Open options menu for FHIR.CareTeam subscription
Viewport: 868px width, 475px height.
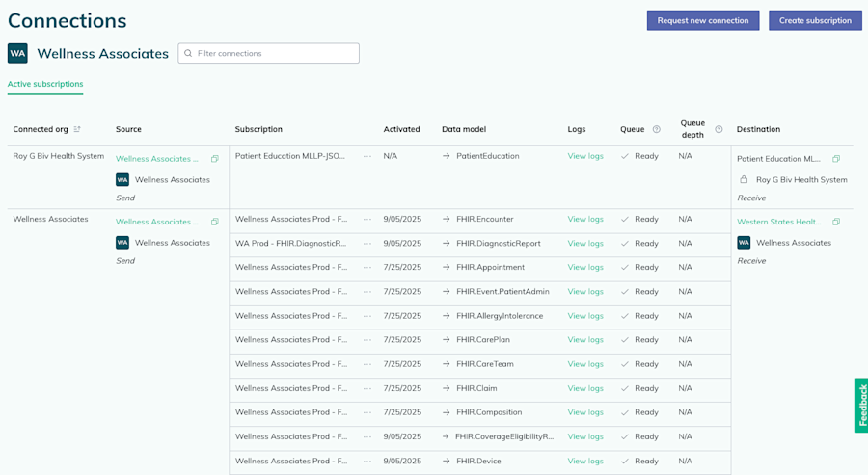tap(367, 364)
